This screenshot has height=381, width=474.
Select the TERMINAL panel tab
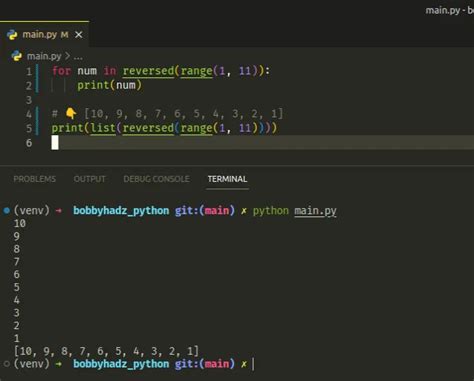click(x=227, y=179)
